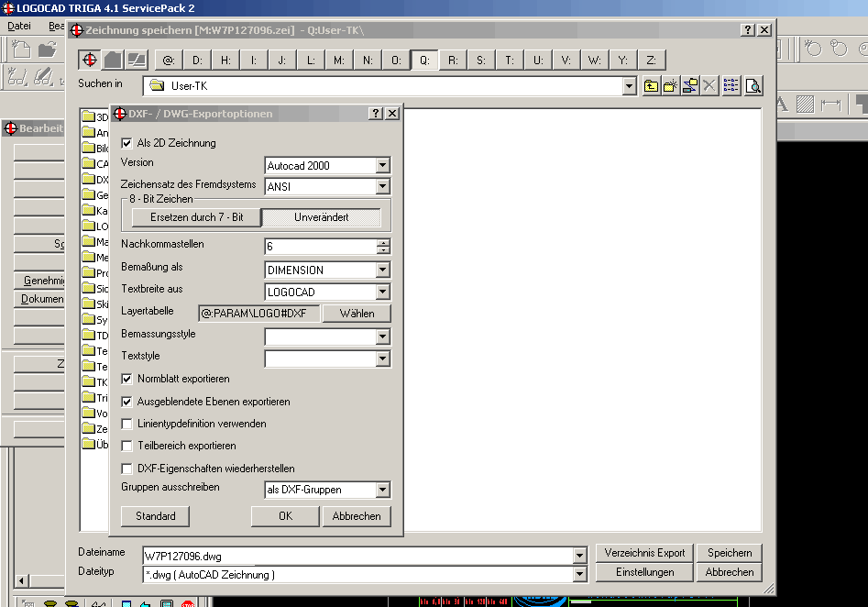Open the file preview magnifier icon
Image resolution: width=868 pixels, height=607 pixels.
[753, 86]
